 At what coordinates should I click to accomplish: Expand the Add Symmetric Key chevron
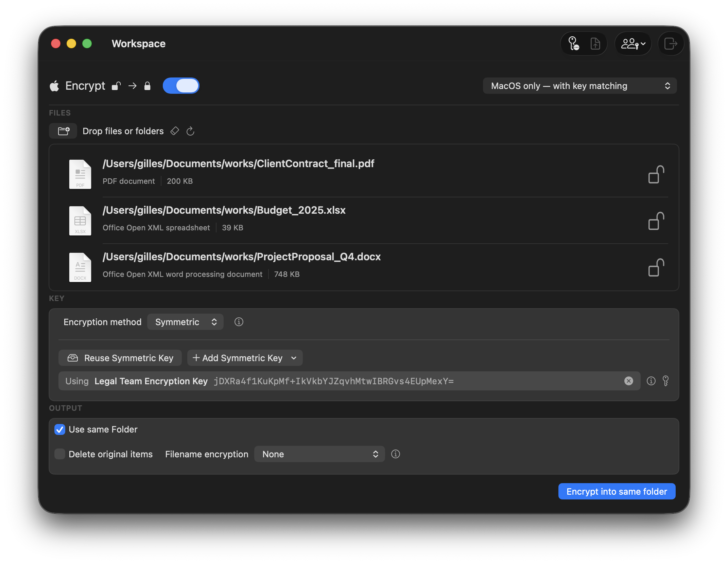click(x=294, y=358)
